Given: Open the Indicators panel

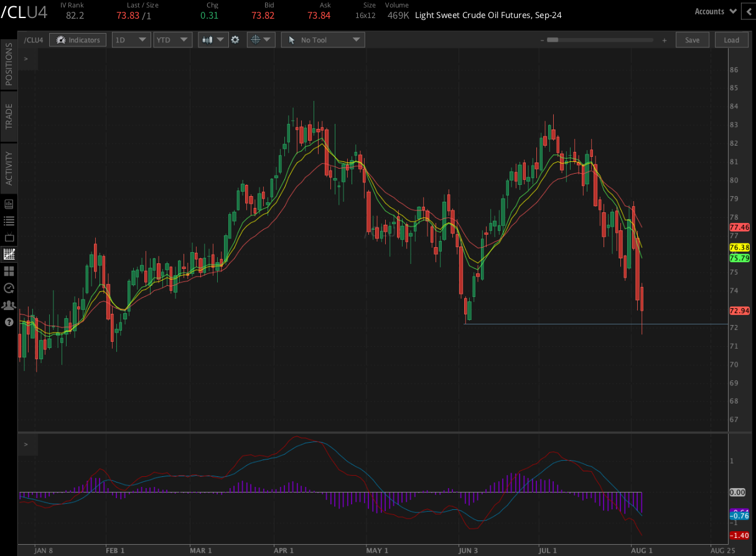Looking at the screenshot, I should (x=78, y=40).
